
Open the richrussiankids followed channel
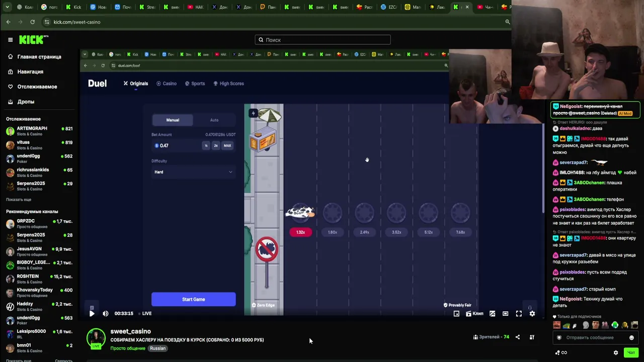click(39, 172)
